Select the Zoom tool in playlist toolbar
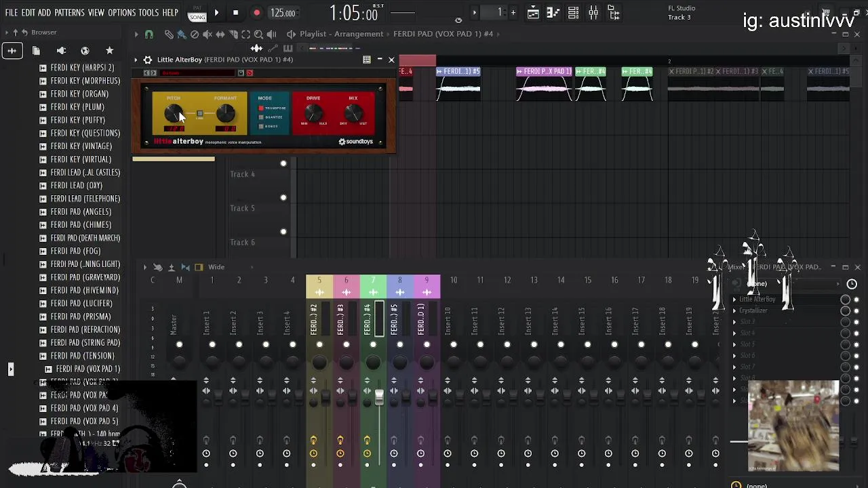This screenshot has height=488, width=868. pyautogui.click(x=258, y=34)
